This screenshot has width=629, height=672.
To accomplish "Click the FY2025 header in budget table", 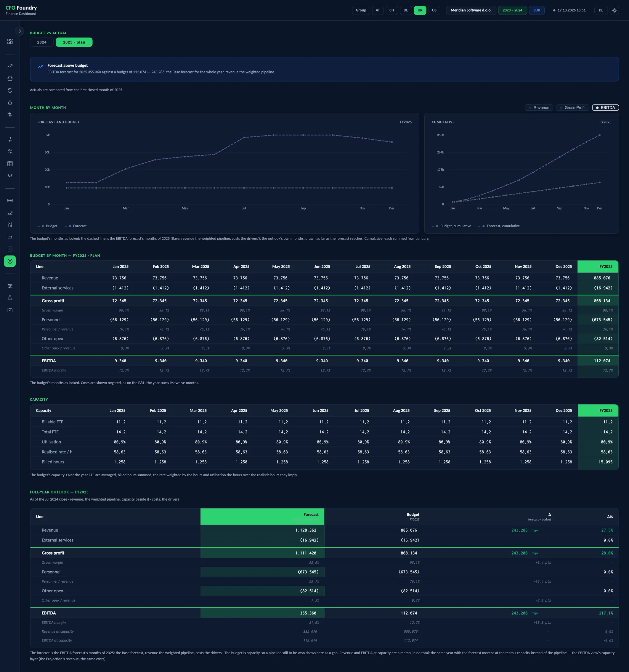I will (x=598, y=266).
